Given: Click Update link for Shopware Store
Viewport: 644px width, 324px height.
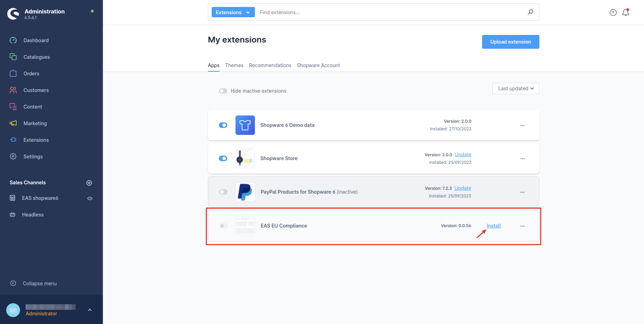Looking at the screenshot, I should [463, 155].
